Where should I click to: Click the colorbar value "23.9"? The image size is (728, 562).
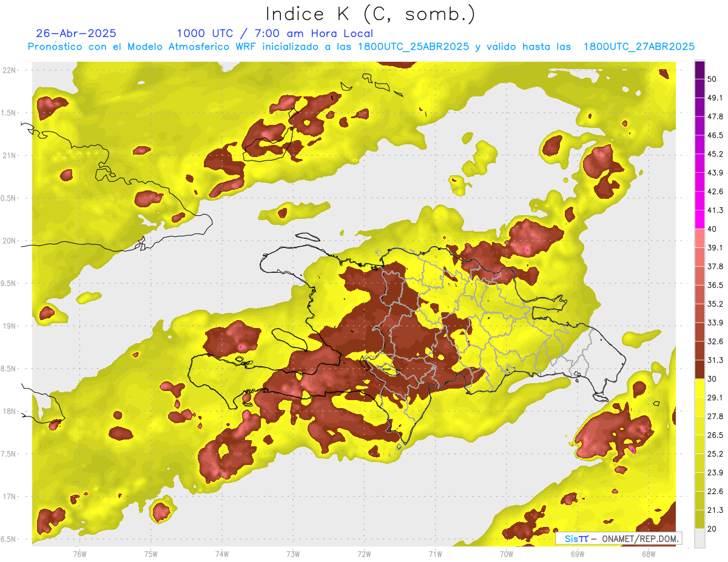click(715, 473)
